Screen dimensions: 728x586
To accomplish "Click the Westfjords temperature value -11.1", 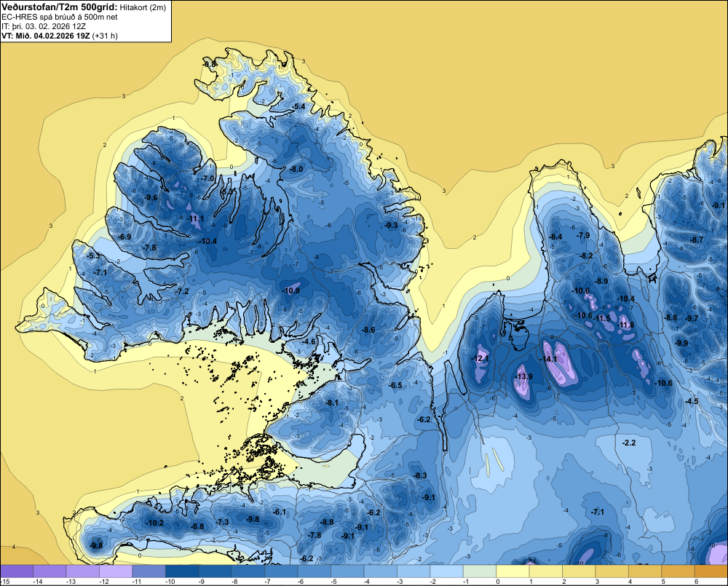I will click(195, 218).
